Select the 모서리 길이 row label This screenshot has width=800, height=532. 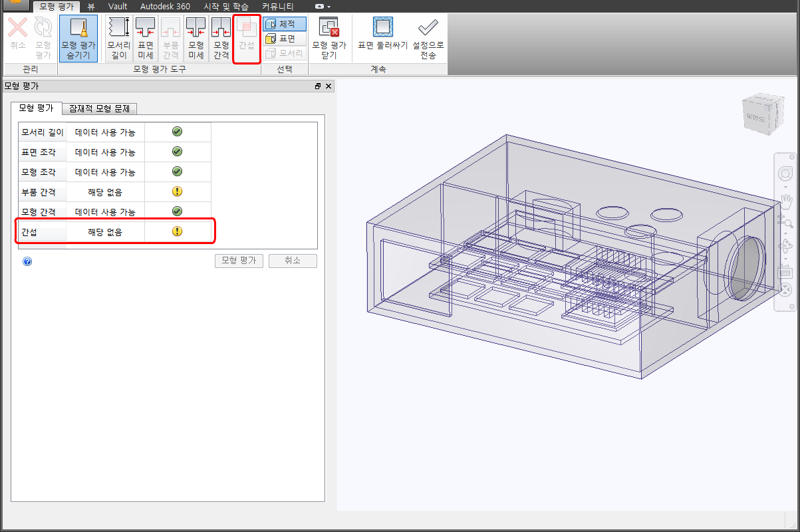click(42, 132)
